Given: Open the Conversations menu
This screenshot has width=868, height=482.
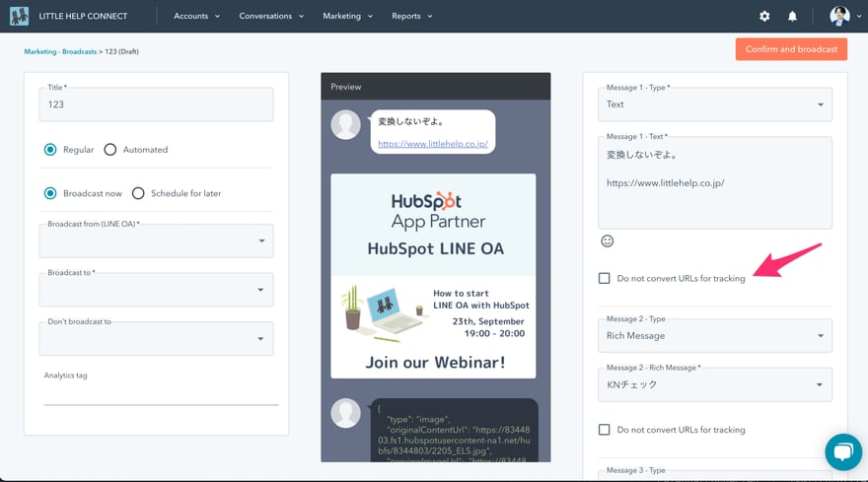Looking at the screenshot, I should point(270,17).
